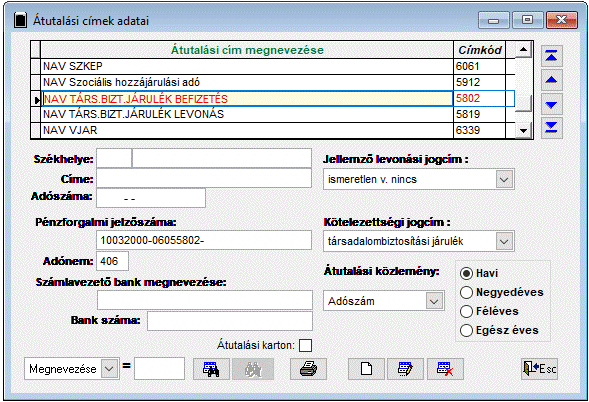
Task: Click code cell 5912
Action: (x=479, y=82)
